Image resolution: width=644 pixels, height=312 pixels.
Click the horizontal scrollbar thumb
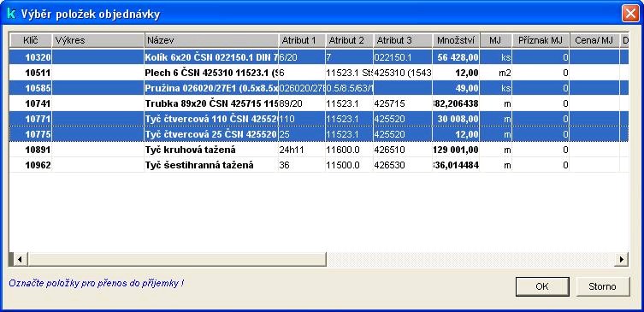coord(176,260)
